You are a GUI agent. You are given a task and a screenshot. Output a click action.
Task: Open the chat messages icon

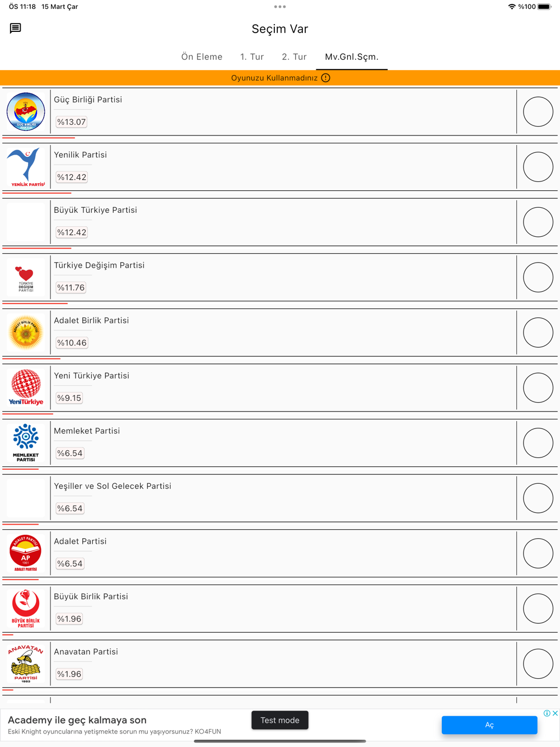coord(16,28)
